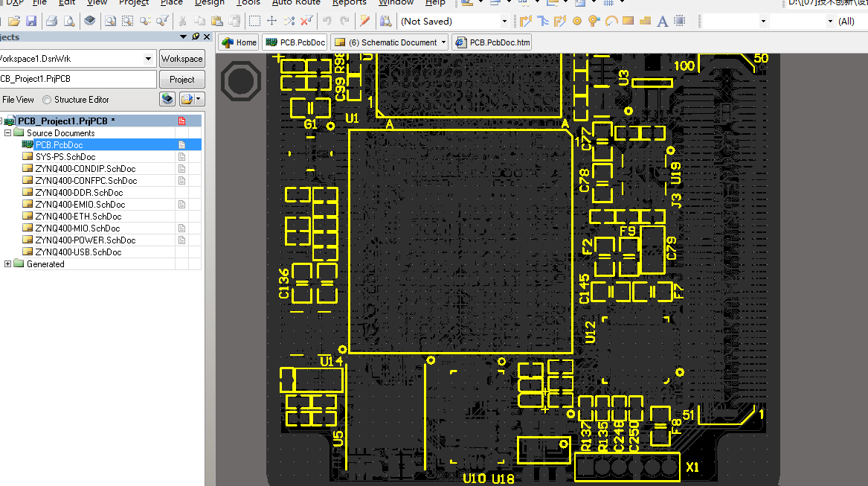Viewport: 868px width, 486px height.
Task: Place a fill rectangle
Action: coord(628,21)
